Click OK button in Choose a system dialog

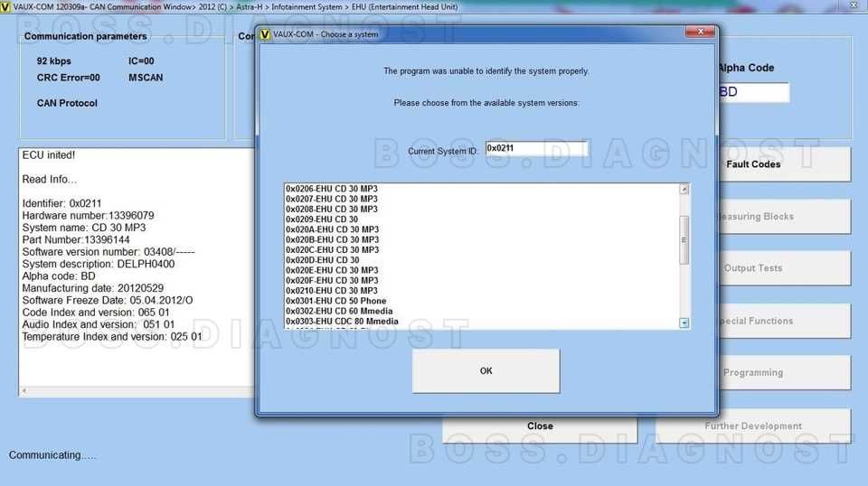click(486, 370)
